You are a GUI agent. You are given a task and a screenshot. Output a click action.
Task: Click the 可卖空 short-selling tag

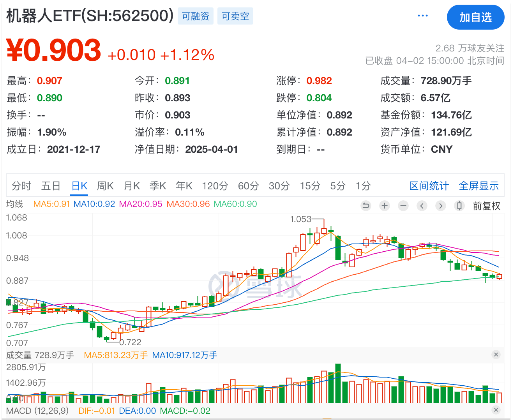point(235,16)
